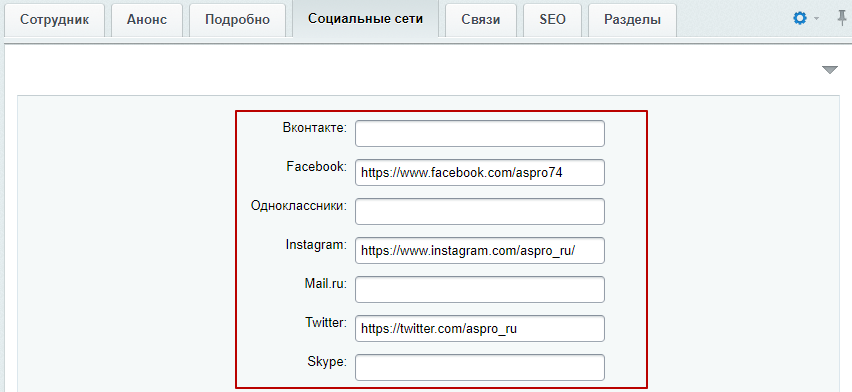This screenshot has height=392, width=852.
Task: Click the Facebook label
Action: [x=316, y=166]
